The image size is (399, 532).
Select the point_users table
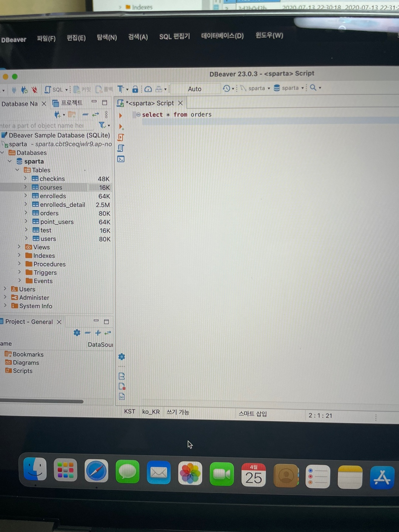coord(57,222)
